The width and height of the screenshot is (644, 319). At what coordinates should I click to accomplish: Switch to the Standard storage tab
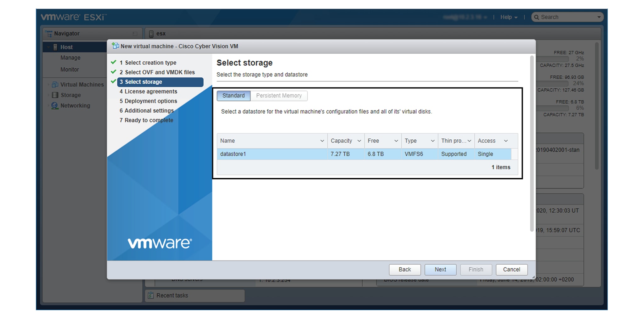click(234, 96)
